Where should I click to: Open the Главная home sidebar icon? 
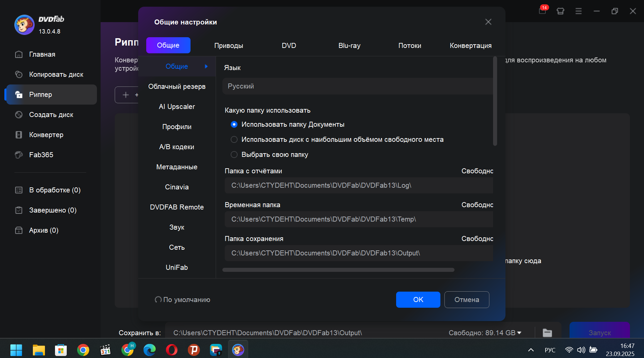19,54
